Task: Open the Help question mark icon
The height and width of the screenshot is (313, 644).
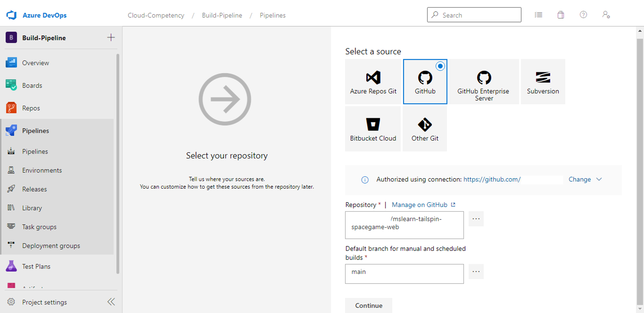Action: pyautogui.click(x=583, y=15)
